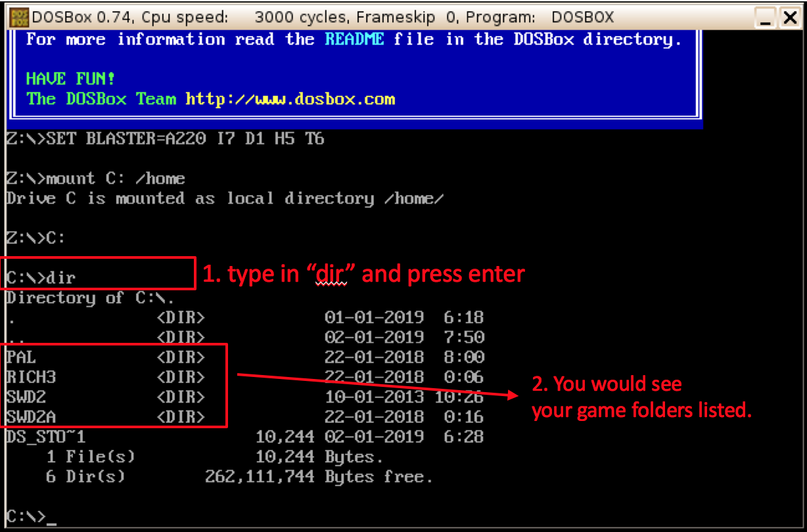Click the SET BLASTER=A220 command line
807x532 pixels.
(x=166, y=139)
